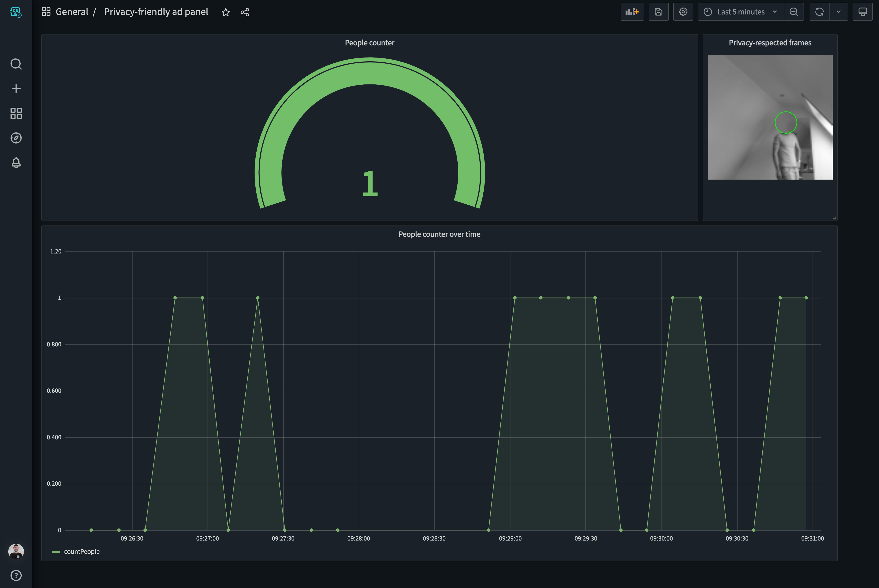This screenshot has width=879, height=588.
Task: Star the dashboard as favorite
Action: point(225,12)
